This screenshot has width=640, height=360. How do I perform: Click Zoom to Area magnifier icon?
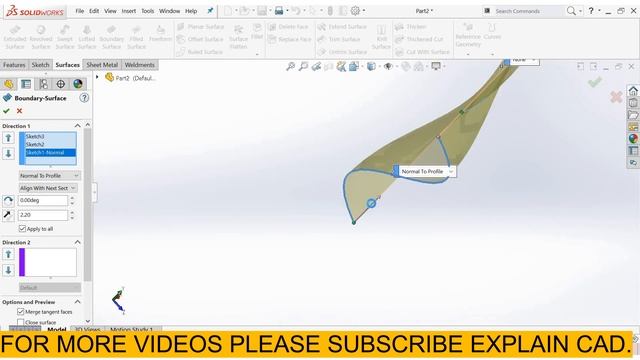pyautogui.click(x=303, y=66)
